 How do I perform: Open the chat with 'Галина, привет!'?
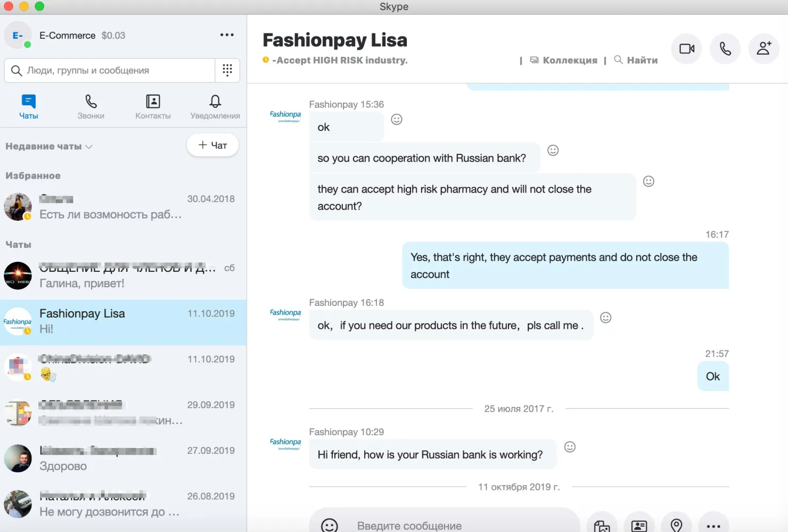(123, 276)
